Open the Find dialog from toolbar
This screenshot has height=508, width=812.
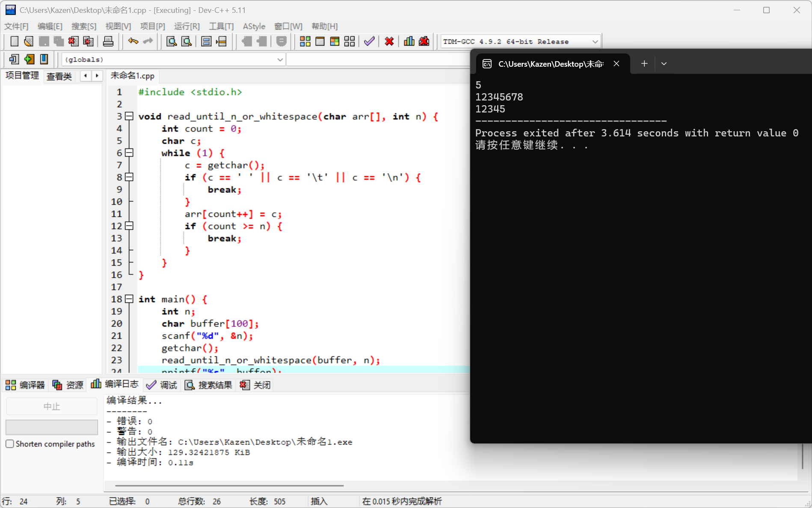[x=172, y=41]
